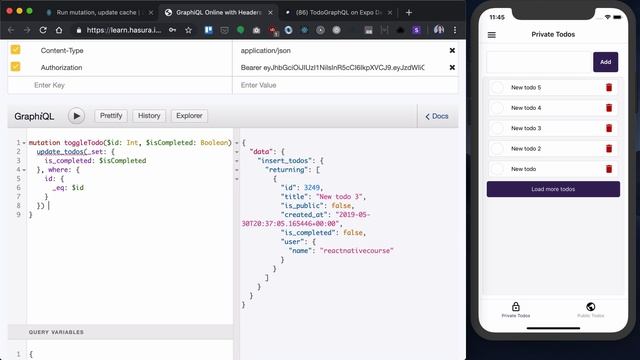Collapse the where block at line 4
The image size is (640, 360).
coord(24,170)
